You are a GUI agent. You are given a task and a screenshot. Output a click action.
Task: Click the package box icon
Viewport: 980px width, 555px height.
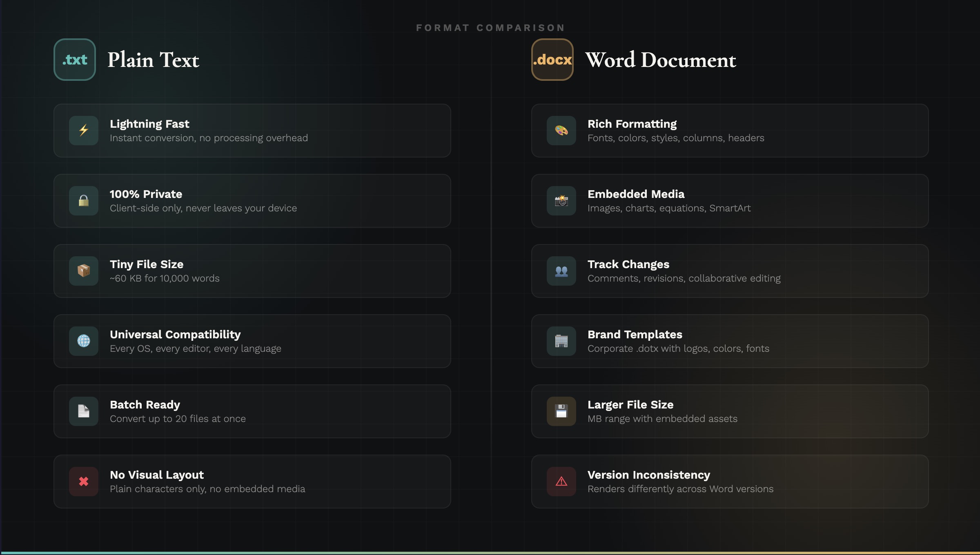84,271
